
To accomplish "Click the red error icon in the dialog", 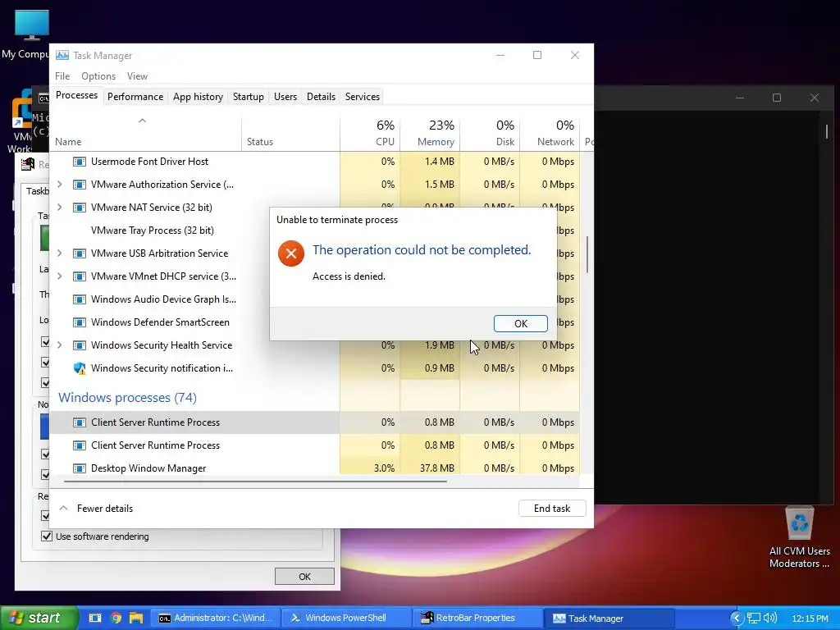I will tap(291, 253).
